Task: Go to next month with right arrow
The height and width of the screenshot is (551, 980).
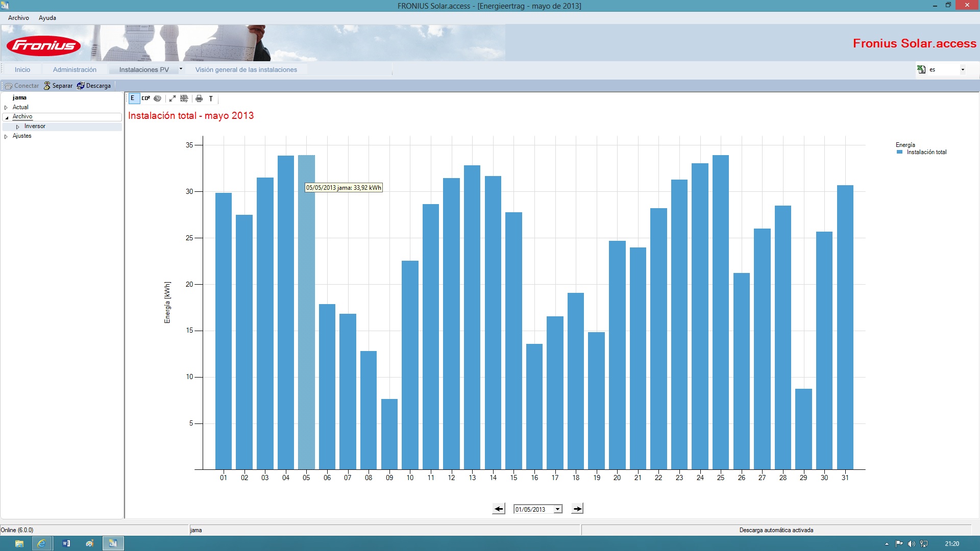Action: point(577,509)
